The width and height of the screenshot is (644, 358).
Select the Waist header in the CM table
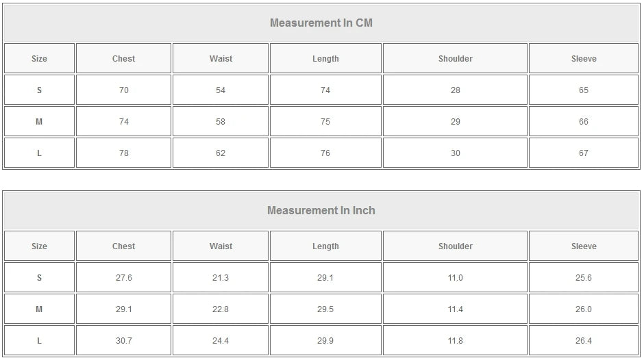[221, 59]
